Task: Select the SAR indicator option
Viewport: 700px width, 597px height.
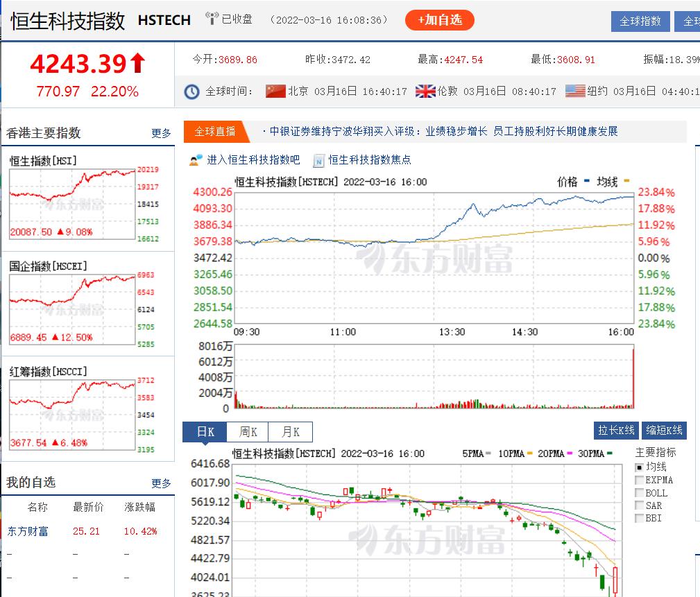Action: pos(639,505)
